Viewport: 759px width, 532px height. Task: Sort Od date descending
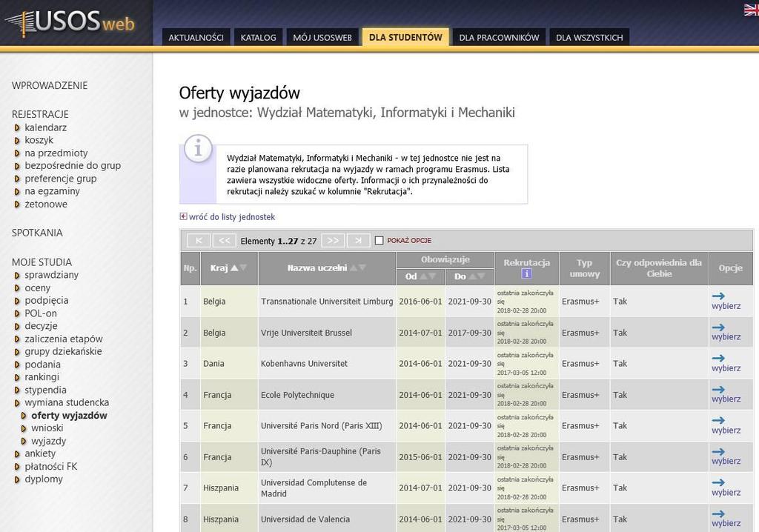point(432,276)
